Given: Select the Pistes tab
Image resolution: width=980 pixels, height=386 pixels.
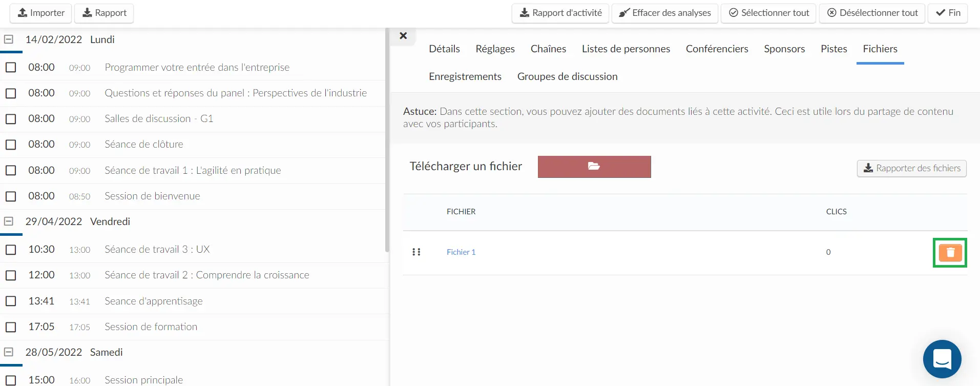Looking at the screenshot, I should click(x=834, y=49).
